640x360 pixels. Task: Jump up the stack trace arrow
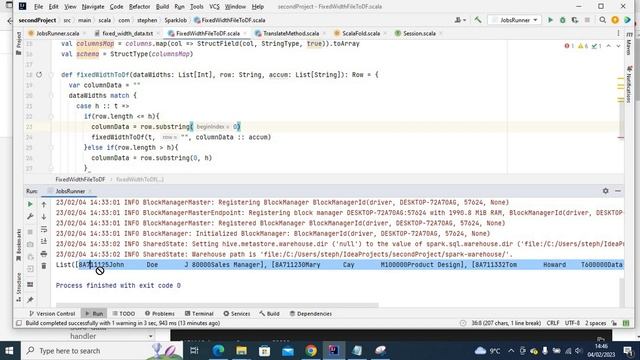pos(44,204)
